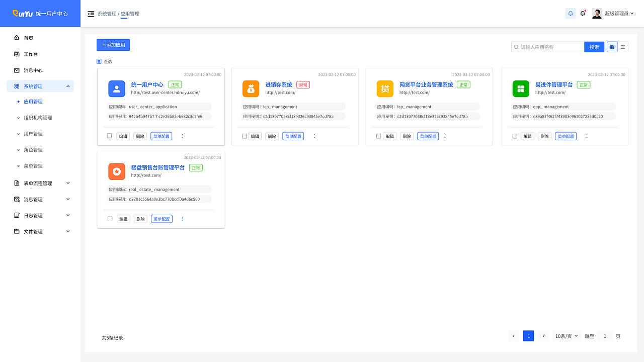
Task: Navigate to 角色管理 in the sidebar
Action: 33,150
